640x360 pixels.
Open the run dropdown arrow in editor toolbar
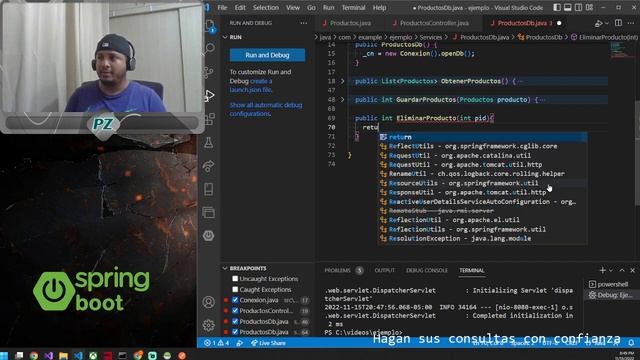click(606, 23)
